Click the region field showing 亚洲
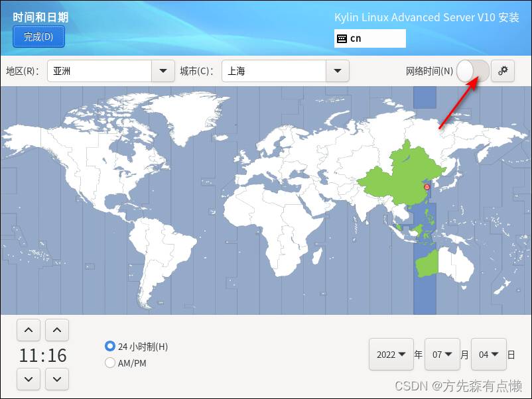The image size is (532, 399). coord(100,71)
